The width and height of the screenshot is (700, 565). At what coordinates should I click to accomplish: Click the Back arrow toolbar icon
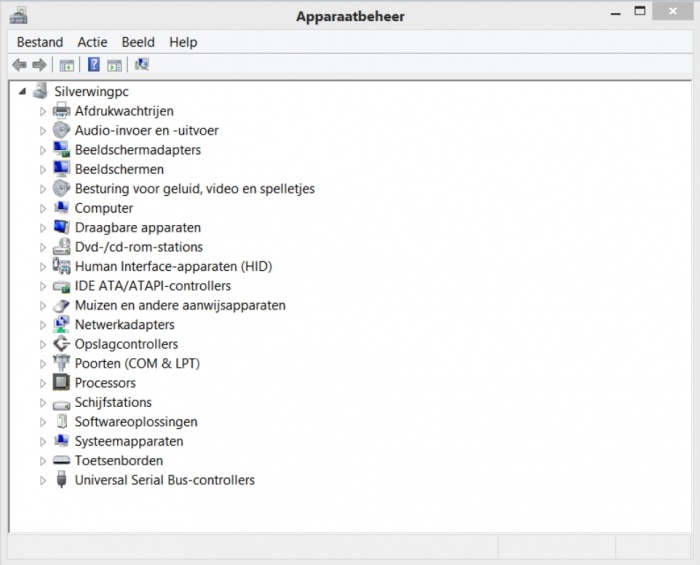click(x=19, y=65)
